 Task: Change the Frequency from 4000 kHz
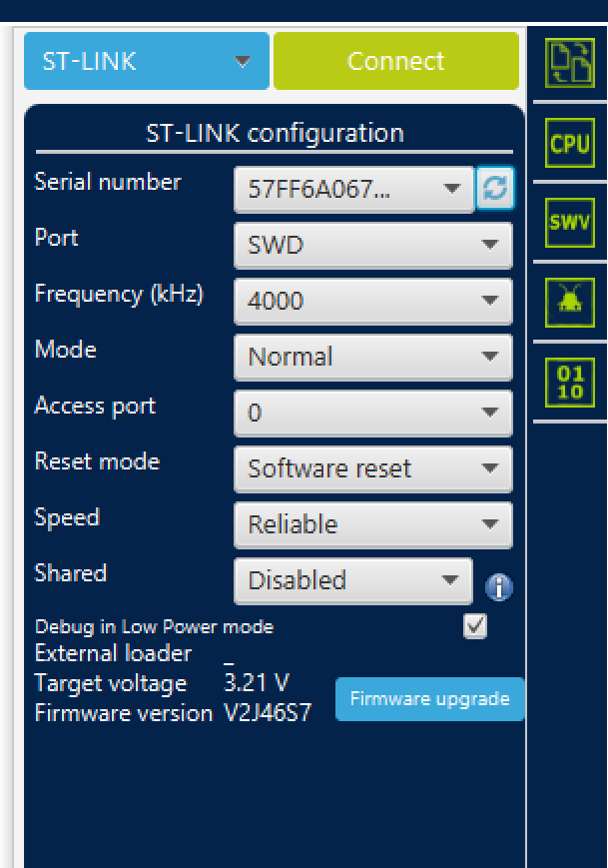372,301
